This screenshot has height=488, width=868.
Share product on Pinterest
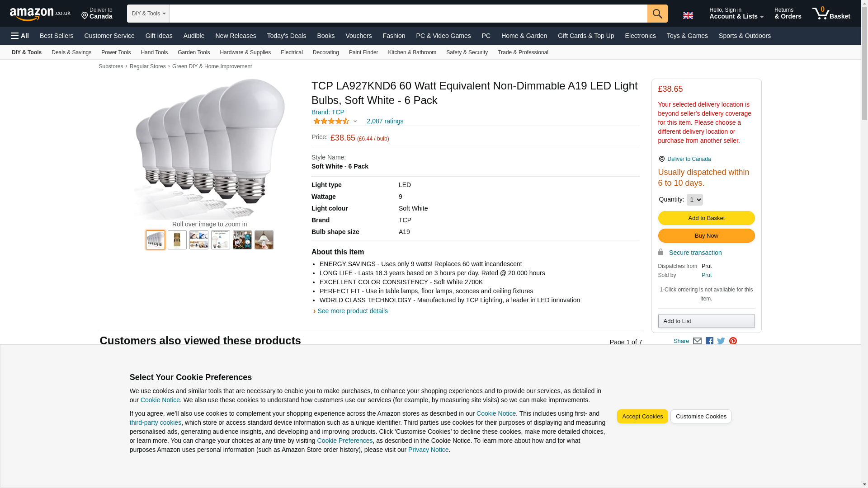[733, 342]
